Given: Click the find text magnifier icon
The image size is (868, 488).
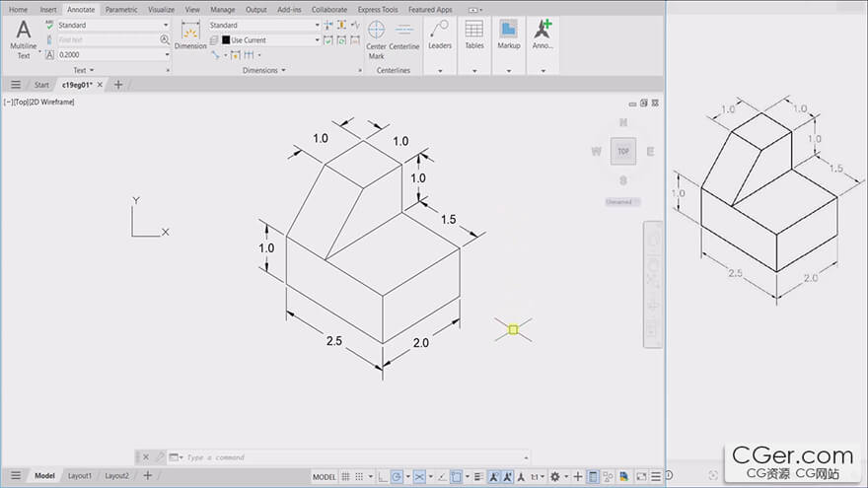Looking at the screenshot, I should point(165,39).
